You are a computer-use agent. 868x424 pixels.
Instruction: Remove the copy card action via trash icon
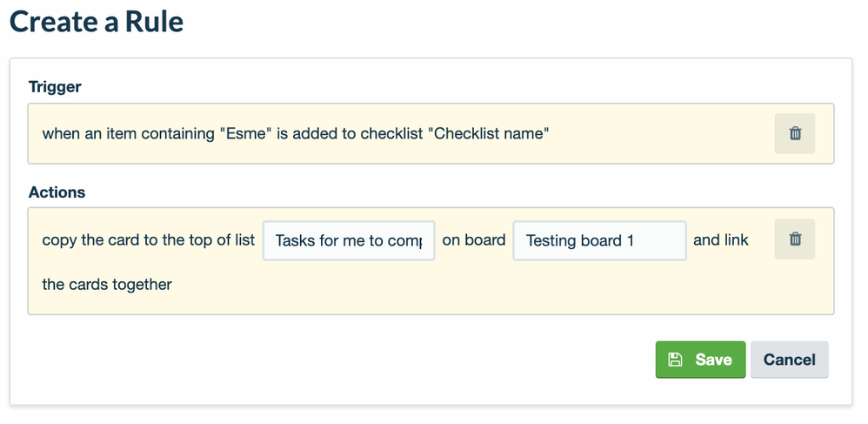(x=795, y=239)
